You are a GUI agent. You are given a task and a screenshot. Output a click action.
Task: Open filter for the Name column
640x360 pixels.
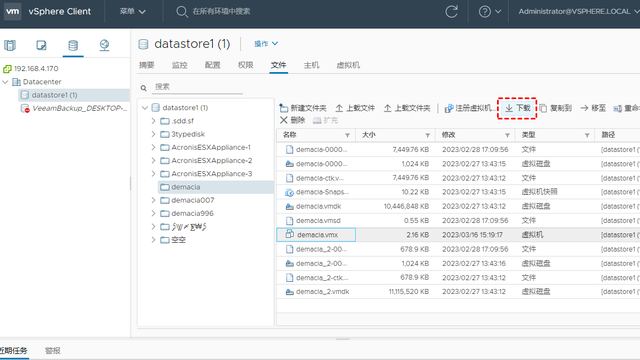347,135
